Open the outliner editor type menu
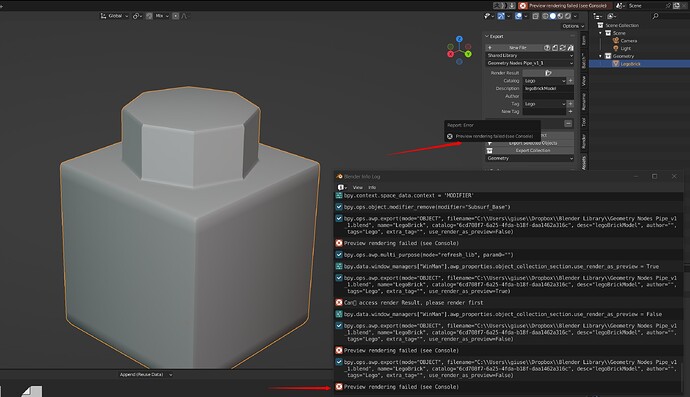The height and width of the screenshot is (397, 690). coord(598,16)
